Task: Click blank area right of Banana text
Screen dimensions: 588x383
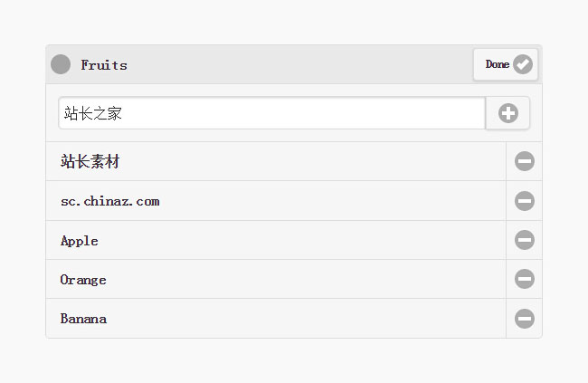Action: click(308, 319)
